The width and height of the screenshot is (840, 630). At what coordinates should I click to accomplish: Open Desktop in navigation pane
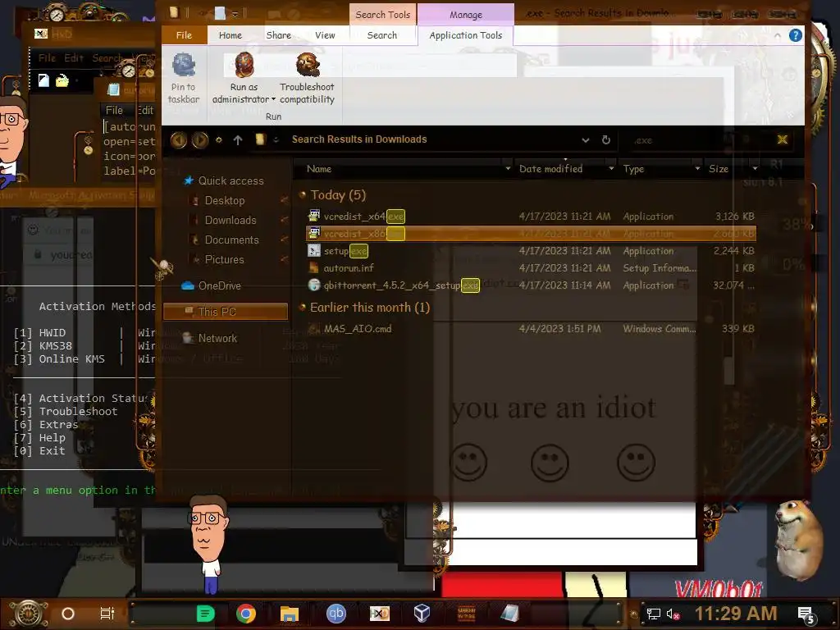pyautogui.click(x=225, y=200)
